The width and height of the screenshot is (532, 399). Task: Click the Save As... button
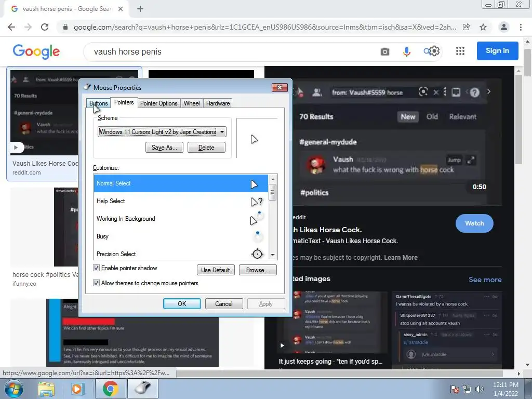point(164,147)
